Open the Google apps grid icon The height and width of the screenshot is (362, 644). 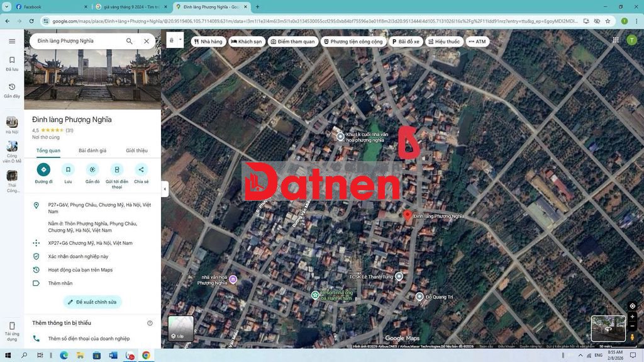(616, 40)
